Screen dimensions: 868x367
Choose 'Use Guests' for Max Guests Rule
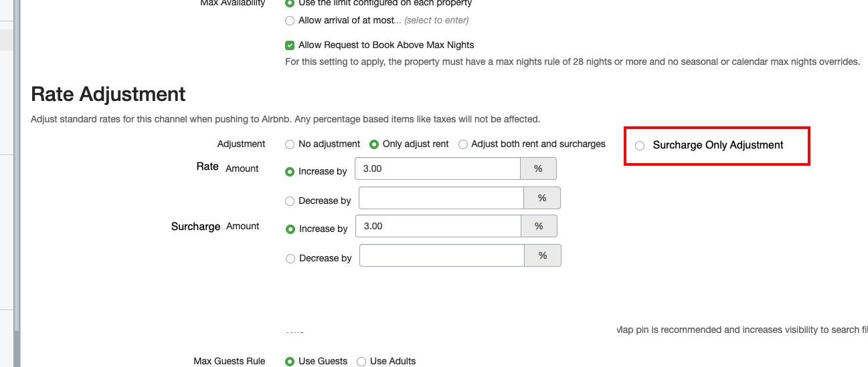coord(290,362)
